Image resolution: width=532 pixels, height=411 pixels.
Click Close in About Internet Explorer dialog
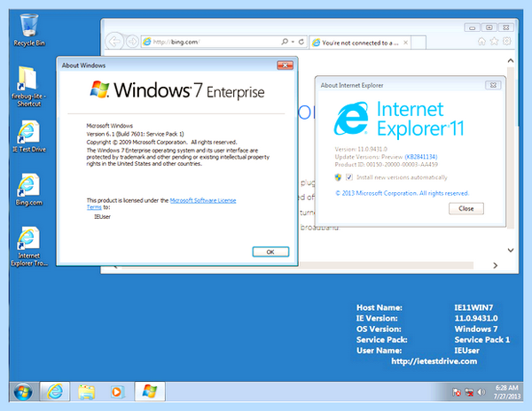(x=466, y=208)
